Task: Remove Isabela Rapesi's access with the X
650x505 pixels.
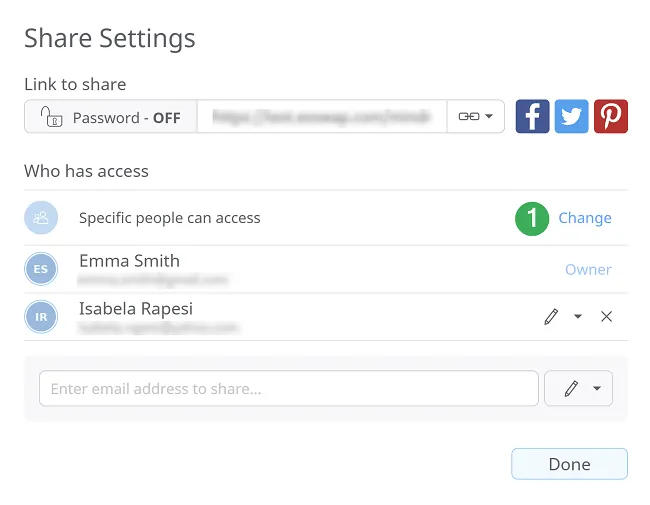Action: (606, 317)
